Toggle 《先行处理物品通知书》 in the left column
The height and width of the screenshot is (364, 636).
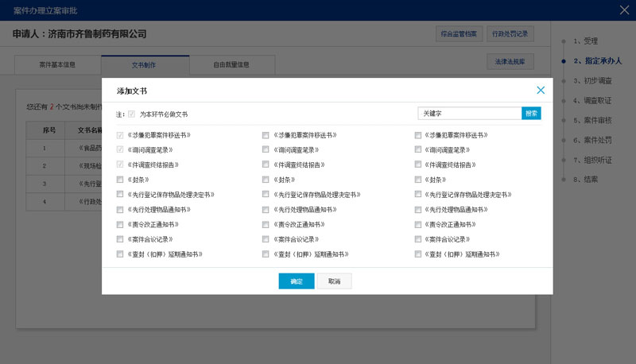pos(120,210)
